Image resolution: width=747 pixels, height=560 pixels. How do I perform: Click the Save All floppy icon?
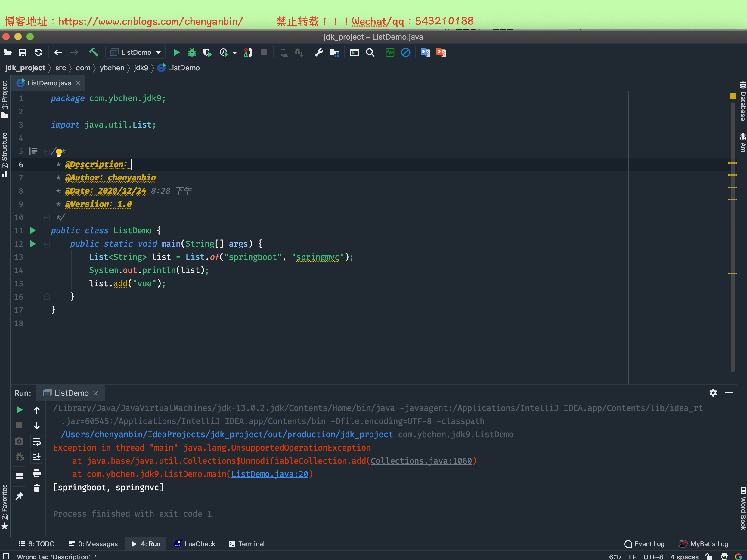tap(23, 52)
